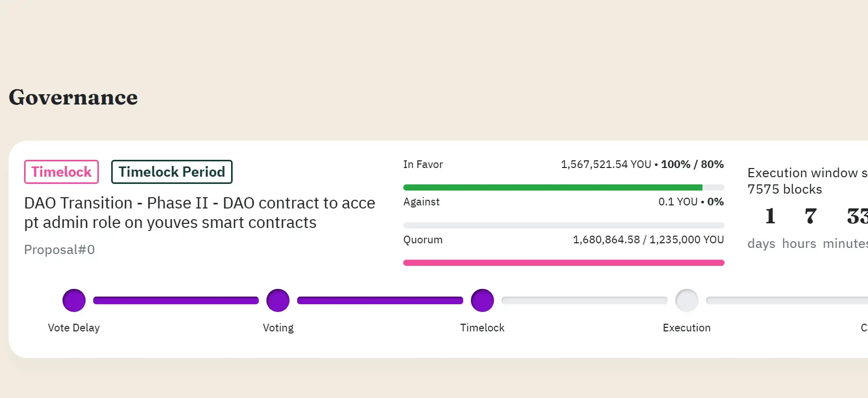Click the green In Favor progress bar
The width and height of the screenshot is (868, 398).
pyautogui.click(x=552, y=187)
